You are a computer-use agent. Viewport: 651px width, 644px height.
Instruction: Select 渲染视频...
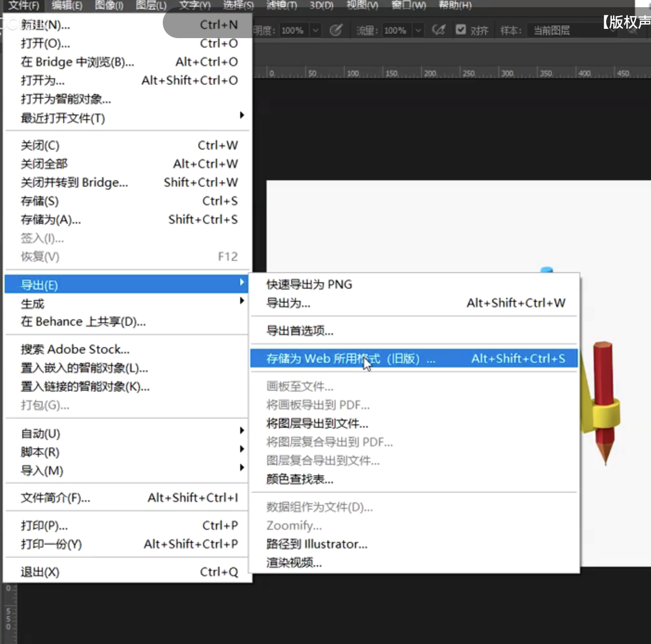pyautogui.click(x=414, y=563)
